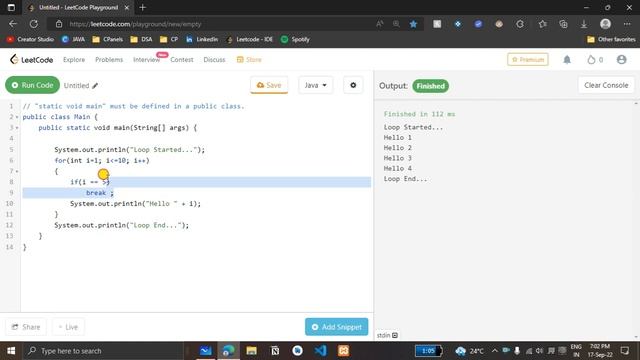Viewport: 640px width, 360px height.
Task: Click the tab actions menu icon
Action: click(x=11, y=7)
